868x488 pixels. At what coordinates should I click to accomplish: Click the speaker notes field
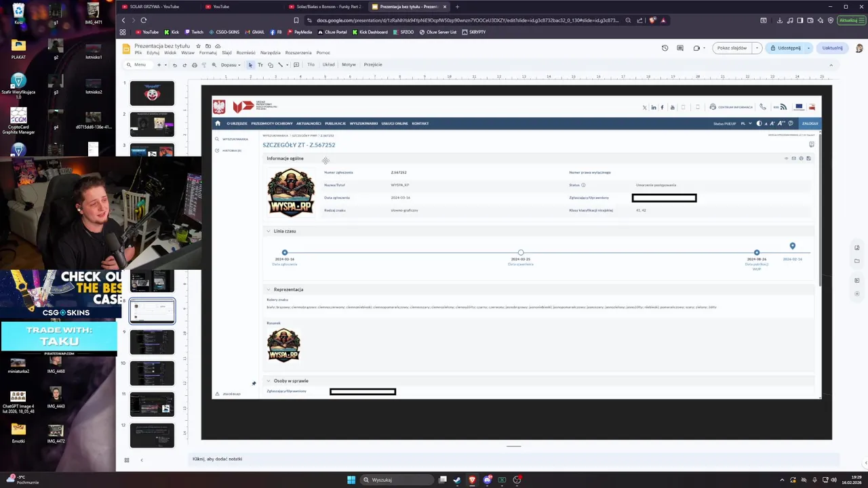[512, 459]
